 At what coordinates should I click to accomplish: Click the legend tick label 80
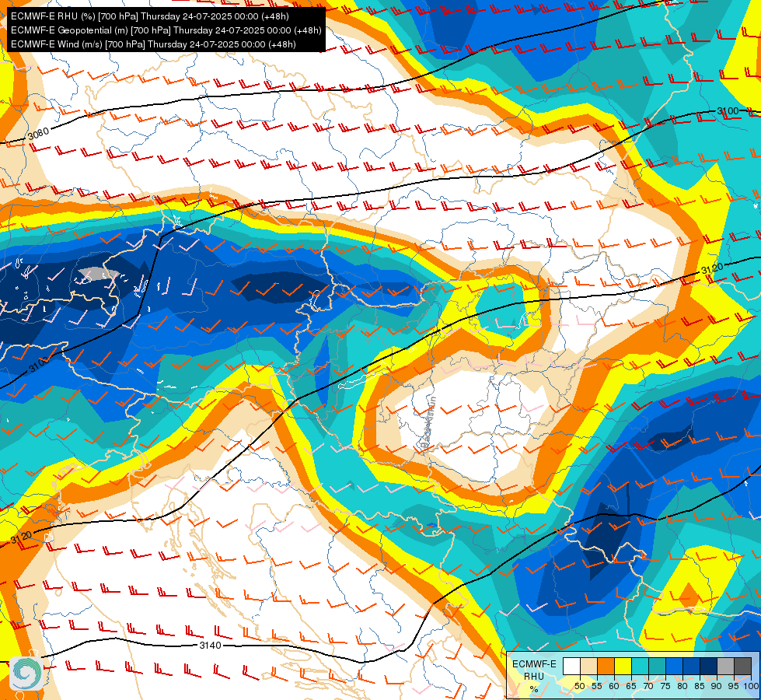tap(682, 686)
